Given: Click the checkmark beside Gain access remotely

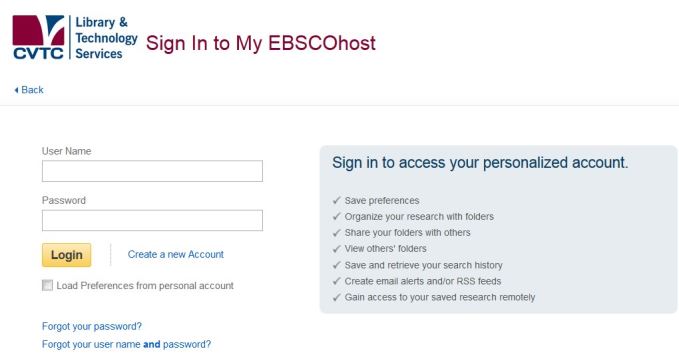Looking at the screenshot, I should (x=337, y=297).
